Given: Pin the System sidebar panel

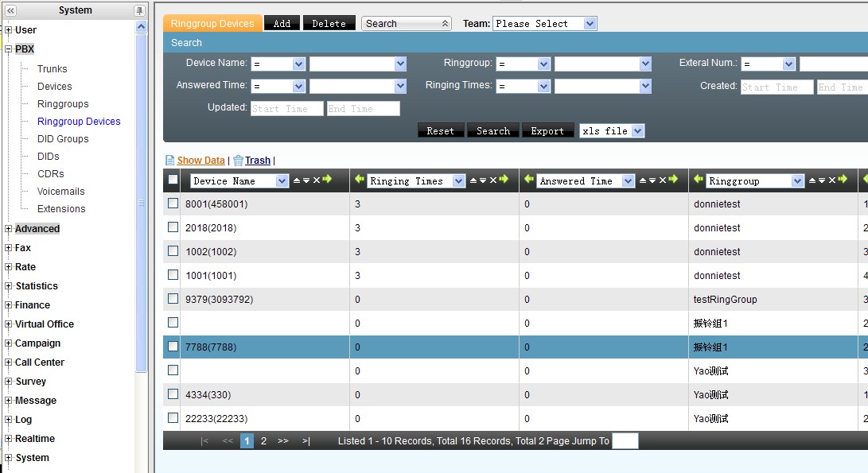Looking at the screenshot, I should 140,10.
